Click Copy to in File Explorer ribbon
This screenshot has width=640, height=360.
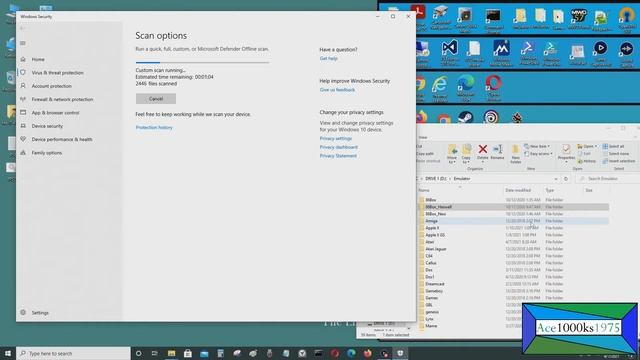pos(466,153)
